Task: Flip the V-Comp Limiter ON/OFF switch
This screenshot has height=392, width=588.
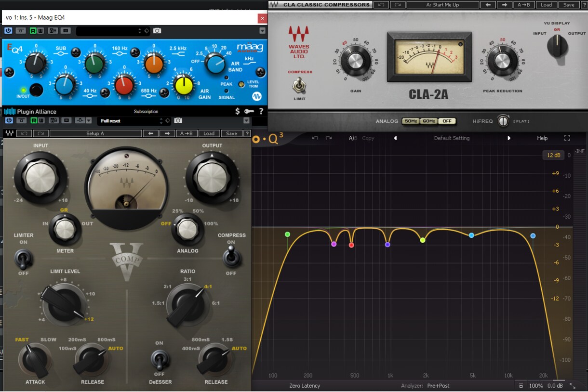Action: (x=23, y=259)
